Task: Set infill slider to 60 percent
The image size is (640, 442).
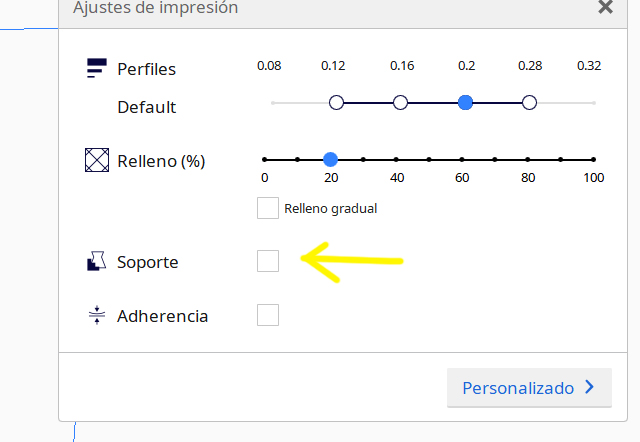Action: pyautogui.click(x=462, y=159)
